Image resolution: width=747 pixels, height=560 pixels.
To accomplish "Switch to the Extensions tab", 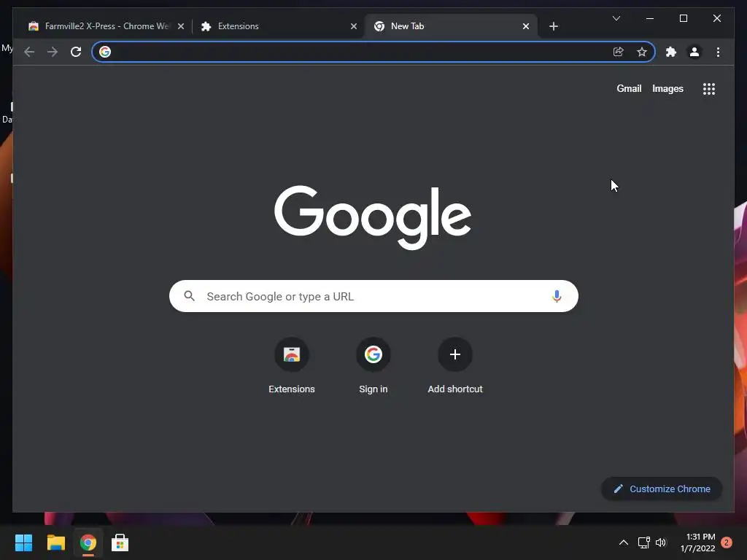I will click(279, 26).
